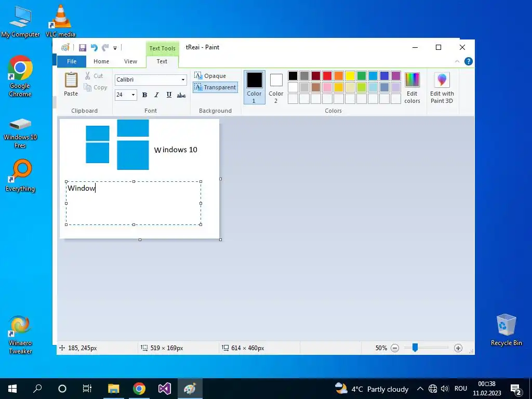Viewport: 532px width, 399px height.
Task: Open VLC media desktop shortcut
Action: (60, 21)
